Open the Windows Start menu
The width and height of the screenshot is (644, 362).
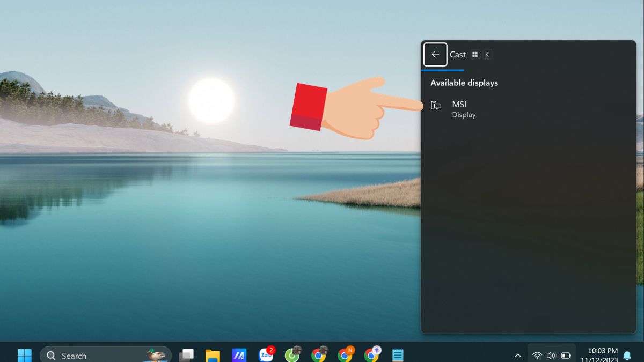coord(25,356)
